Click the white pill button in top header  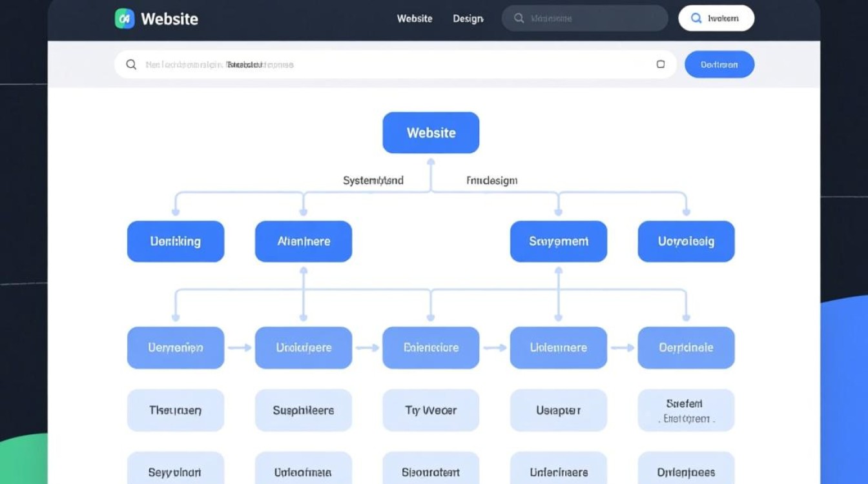point(716,19)
